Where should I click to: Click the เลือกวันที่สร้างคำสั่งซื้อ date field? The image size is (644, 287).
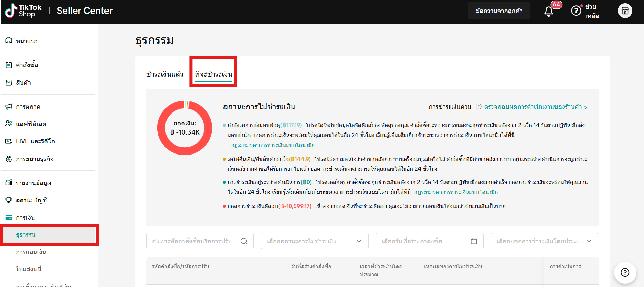[x=429, y=241]
